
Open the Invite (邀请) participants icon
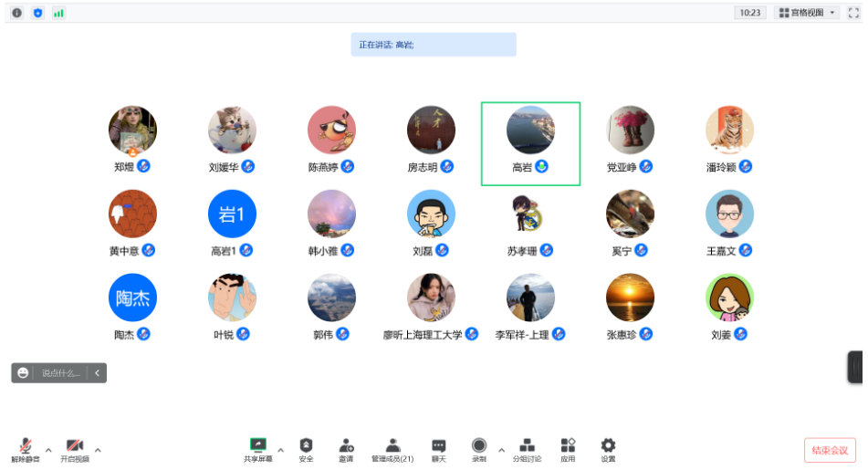click(x=346, y=448)
